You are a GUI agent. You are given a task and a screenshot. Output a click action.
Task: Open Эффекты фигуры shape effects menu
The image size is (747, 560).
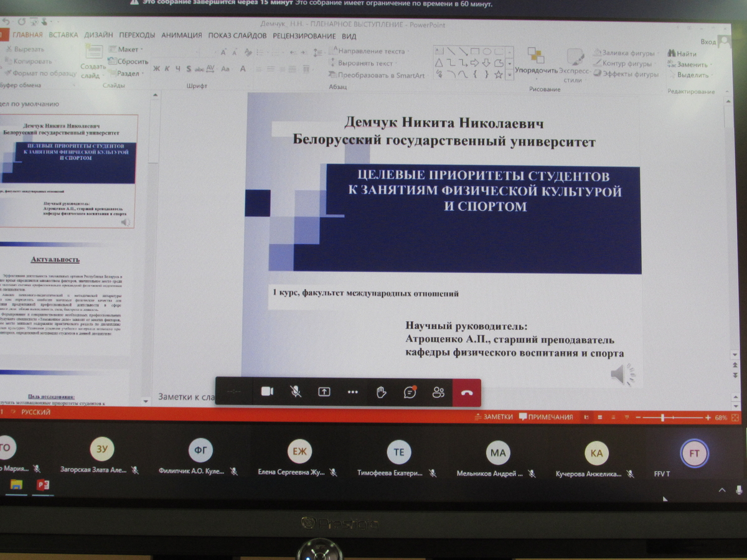click(626, 75)
